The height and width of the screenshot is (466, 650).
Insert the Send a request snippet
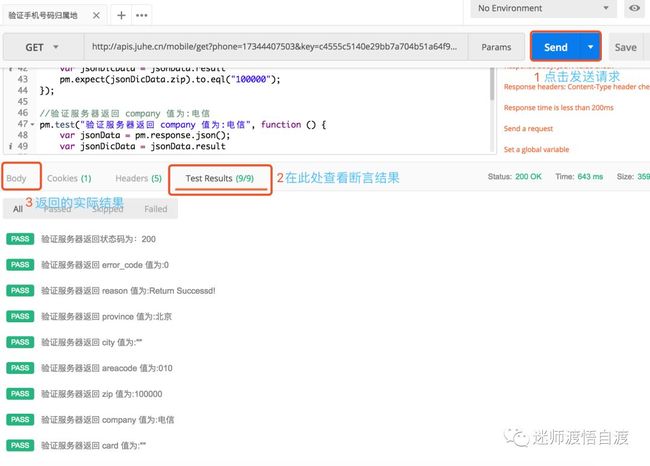click(528, 129)
